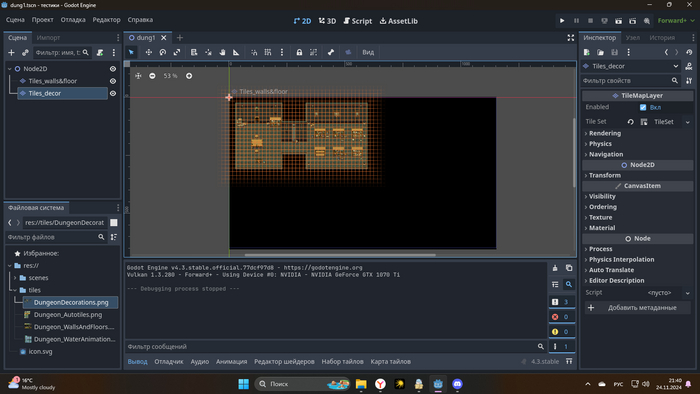Click the editable TileSet icon next to reload
The image size is (700, 394).
[644, 122]
